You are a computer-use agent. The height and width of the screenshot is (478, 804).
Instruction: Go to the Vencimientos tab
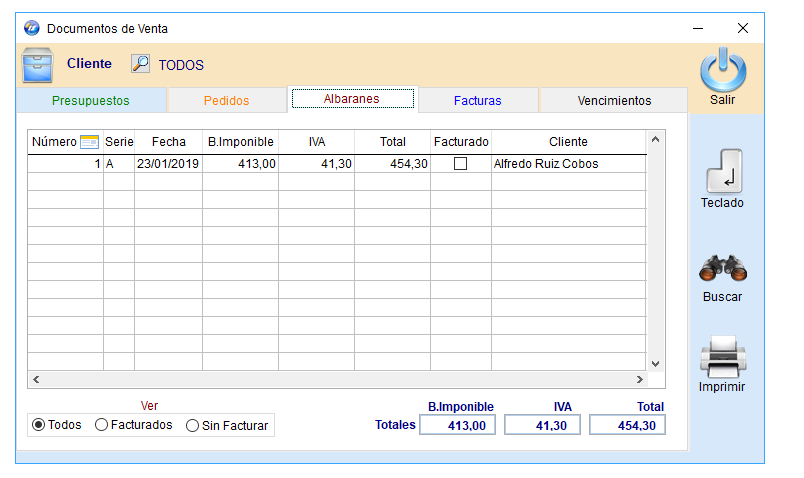tap(614, 101)
